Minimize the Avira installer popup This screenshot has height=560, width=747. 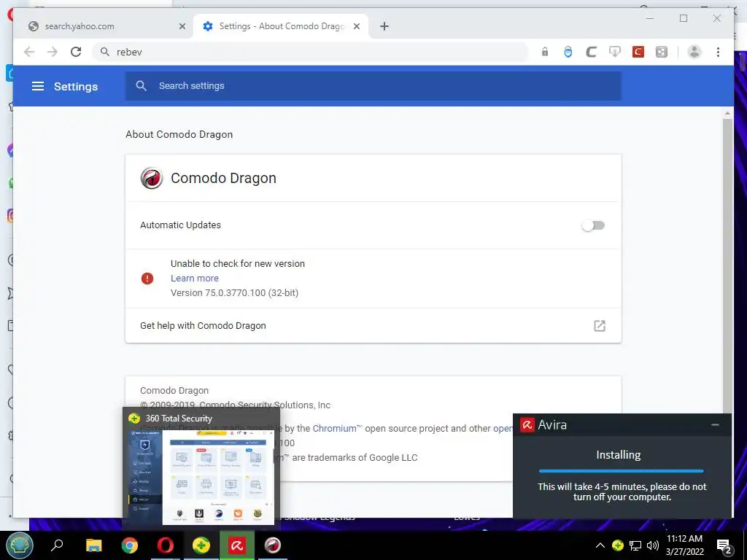tap(715, 424)
